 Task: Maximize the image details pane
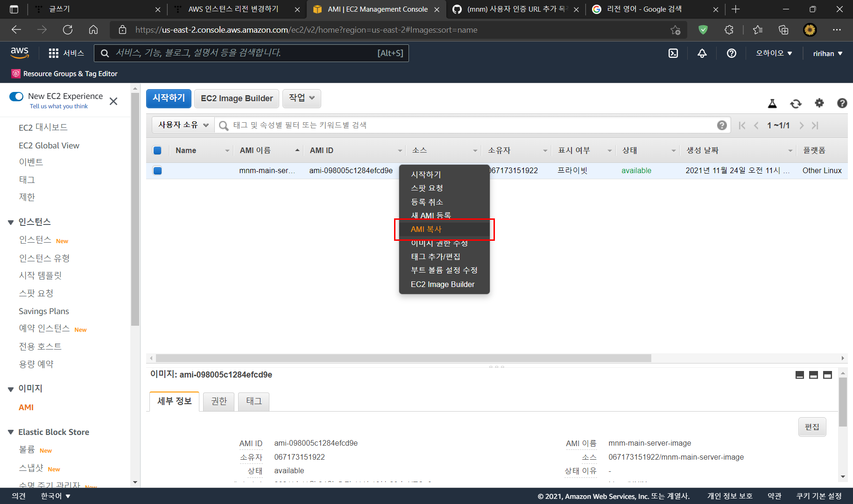pyautogui.click(x=828, y=375)
